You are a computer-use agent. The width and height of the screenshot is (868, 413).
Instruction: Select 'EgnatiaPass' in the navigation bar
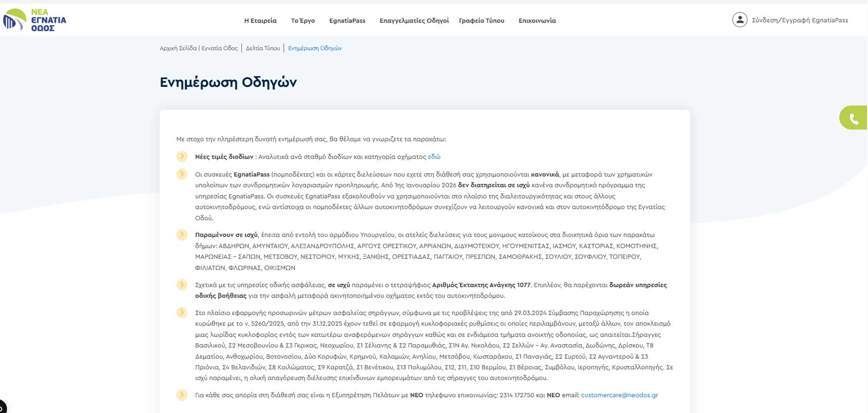tap(347, 20)
